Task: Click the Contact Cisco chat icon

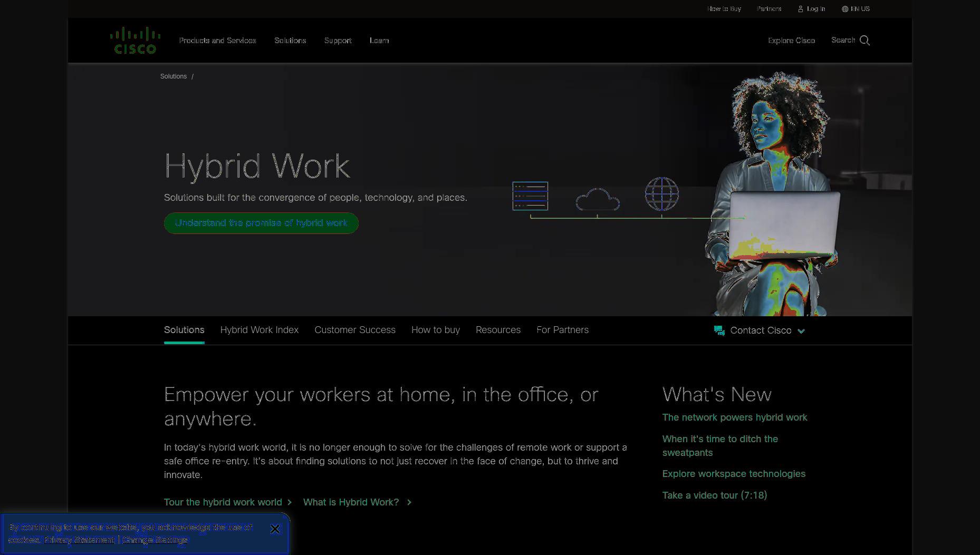Action: pyautogui.click(x=719, y=330)
